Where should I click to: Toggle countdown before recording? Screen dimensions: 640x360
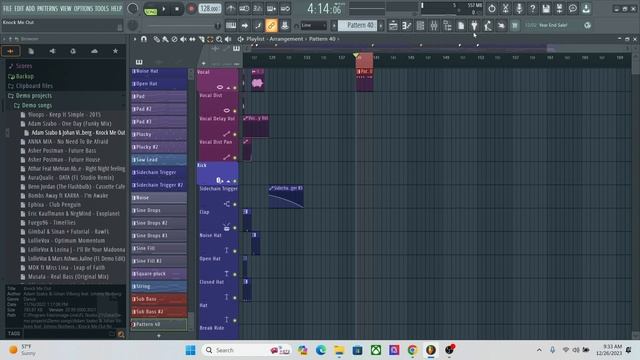tap(258, 9)
